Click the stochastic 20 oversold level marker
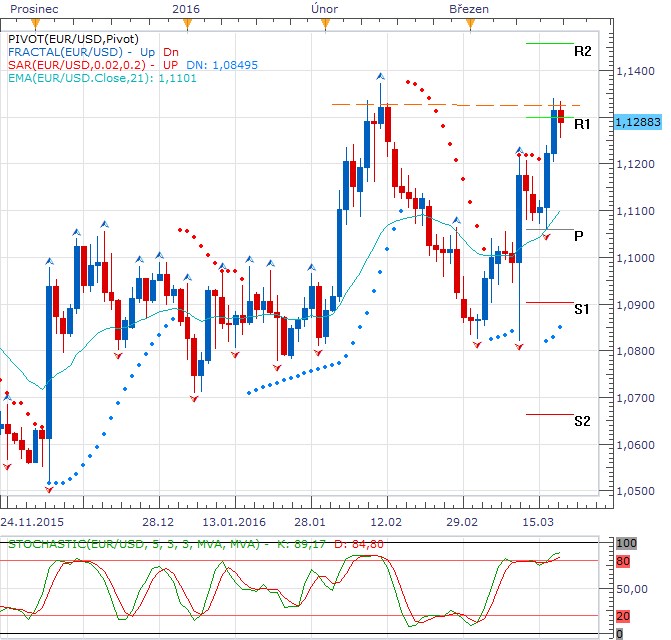Viewport: 671px width, 640px height. 623,616
